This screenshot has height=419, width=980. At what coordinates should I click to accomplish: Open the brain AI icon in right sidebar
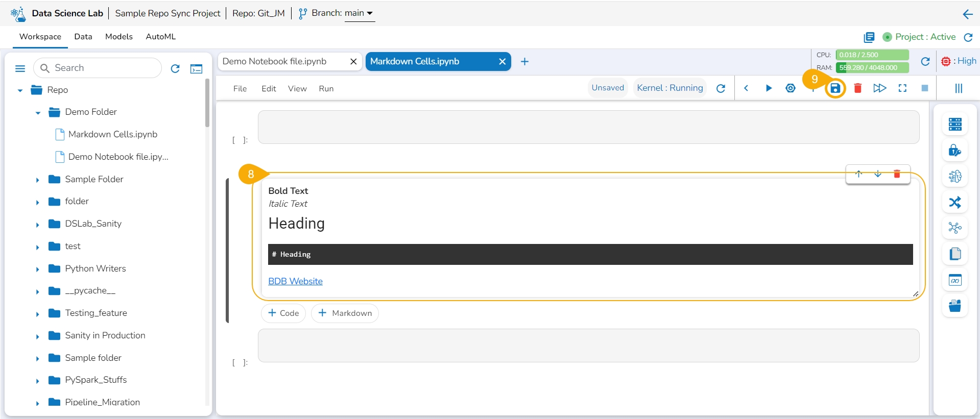click(x=955, y=176)
